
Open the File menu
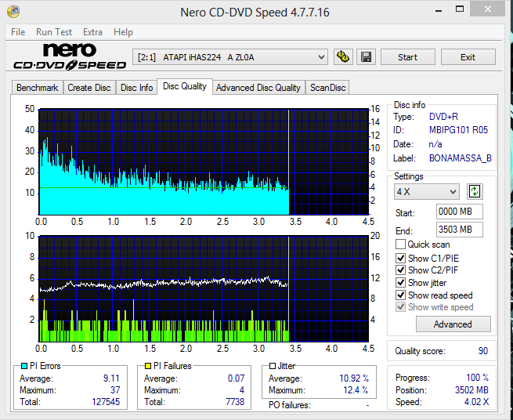click(18, 32)
